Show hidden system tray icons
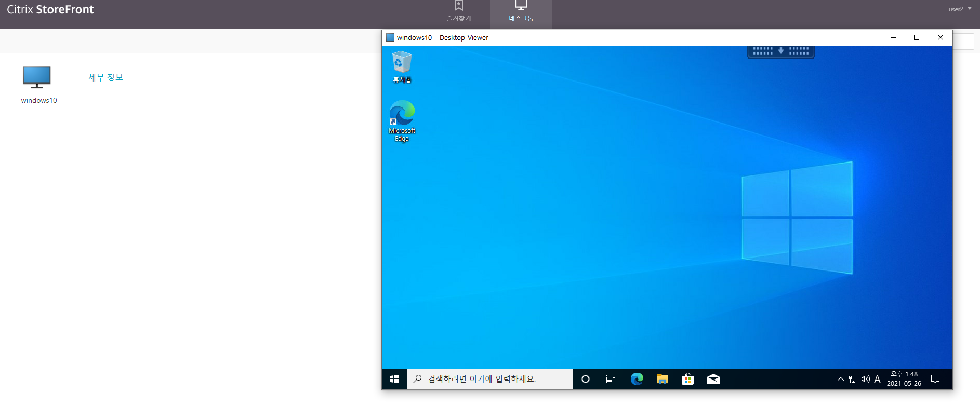The image size is (980, 406). 840,379
